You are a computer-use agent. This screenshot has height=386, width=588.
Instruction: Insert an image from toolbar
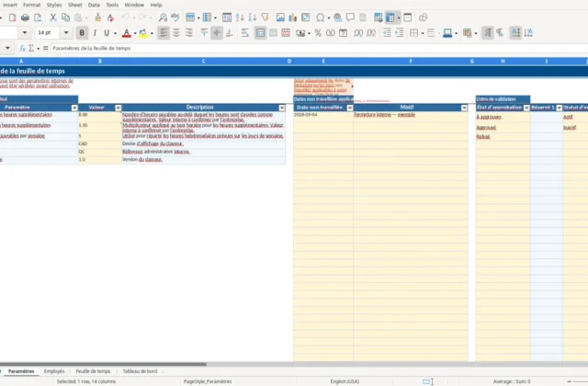tap(280, 17)
